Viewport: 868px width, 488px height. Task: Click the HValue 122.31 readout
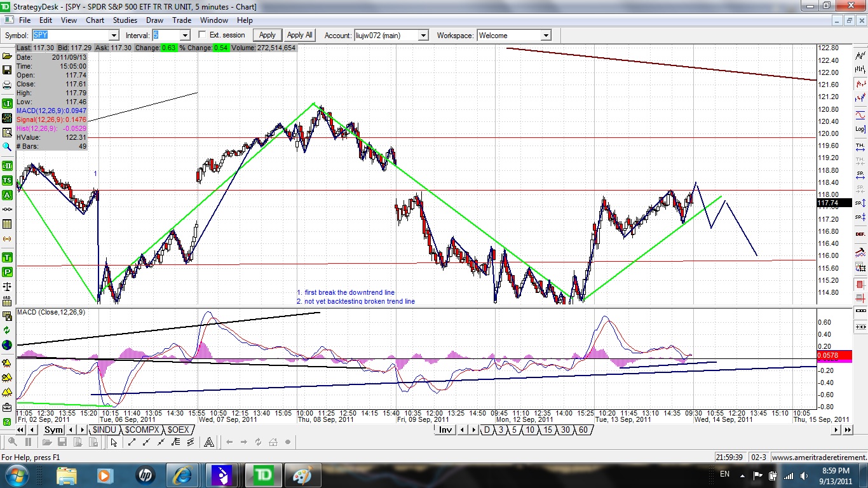[51, 137]
